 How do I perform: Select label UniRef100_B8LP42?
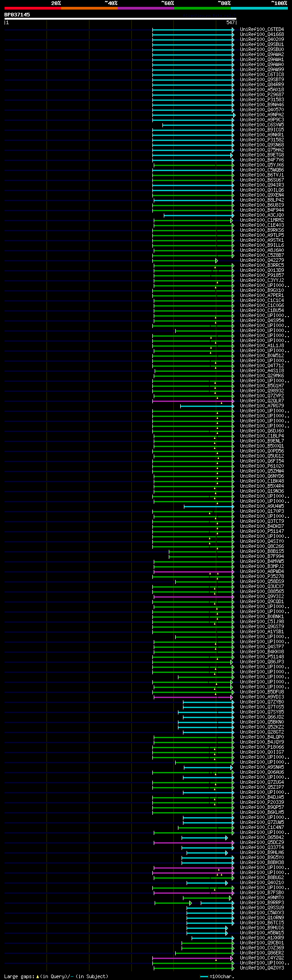262,200
